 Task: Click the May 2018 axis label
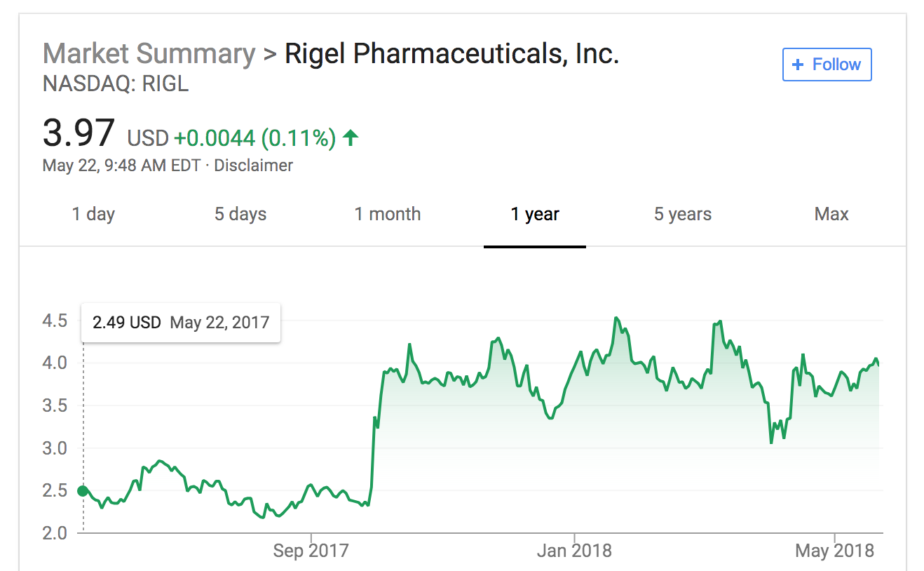(x=834, y=551)
